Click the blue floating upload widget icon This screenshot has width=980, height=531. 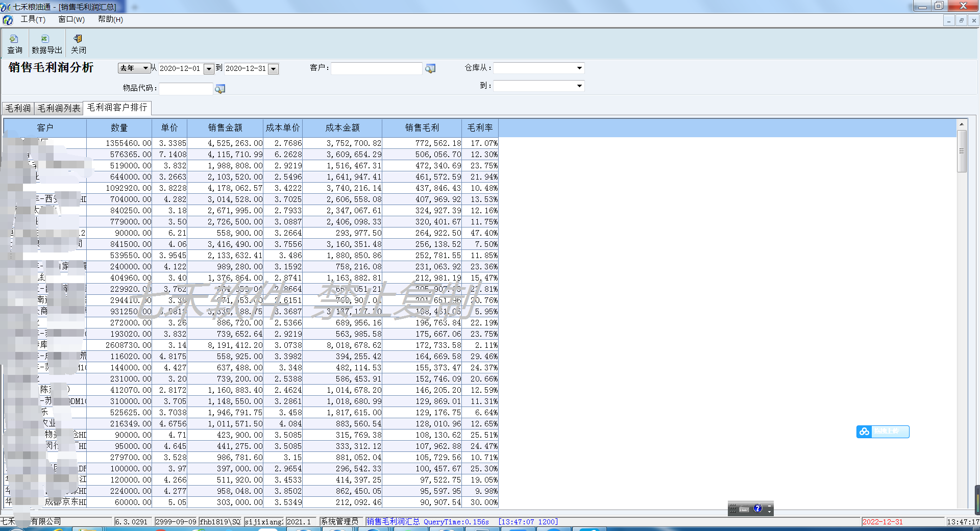click(864, 432)
